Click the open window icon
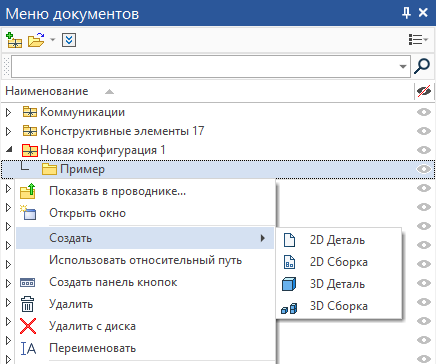This screenshot has width=436, height=364. click(x=28, y=213)
